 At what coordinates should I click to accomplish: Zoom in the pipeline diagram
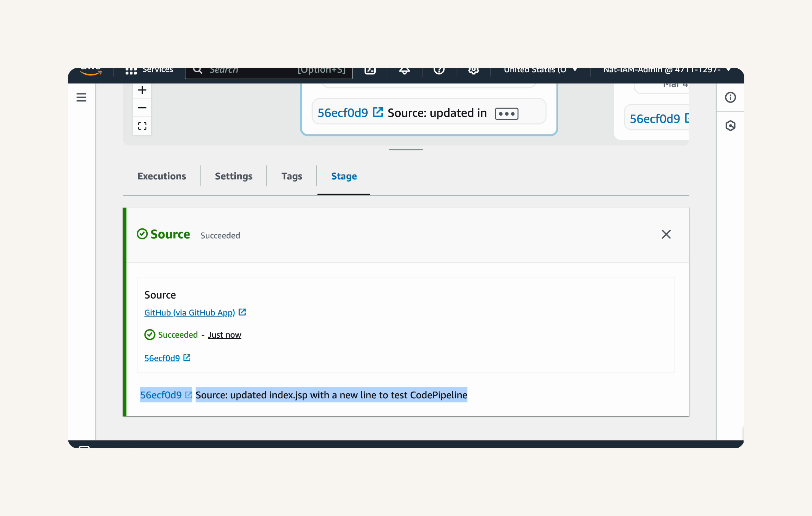click(x=142, y=90)
